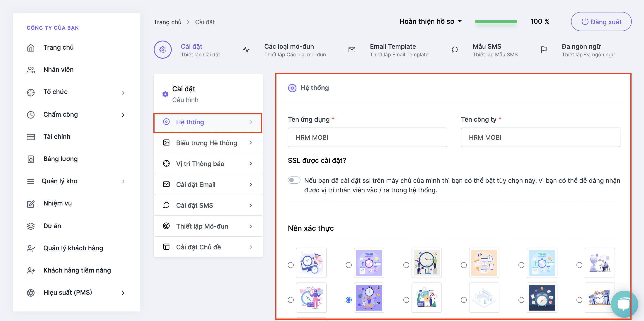Click the dark navy alarm clock thumbnail
The width and height of the screenshot is (644, 321).
(542, 297)
